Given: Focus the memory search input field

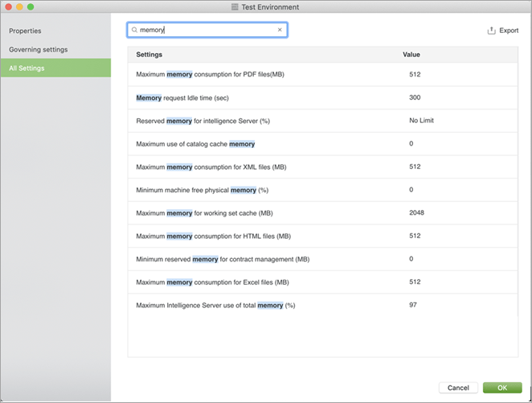Looking at the screenshot, I should pyautogui.click(x=209, y=30).
